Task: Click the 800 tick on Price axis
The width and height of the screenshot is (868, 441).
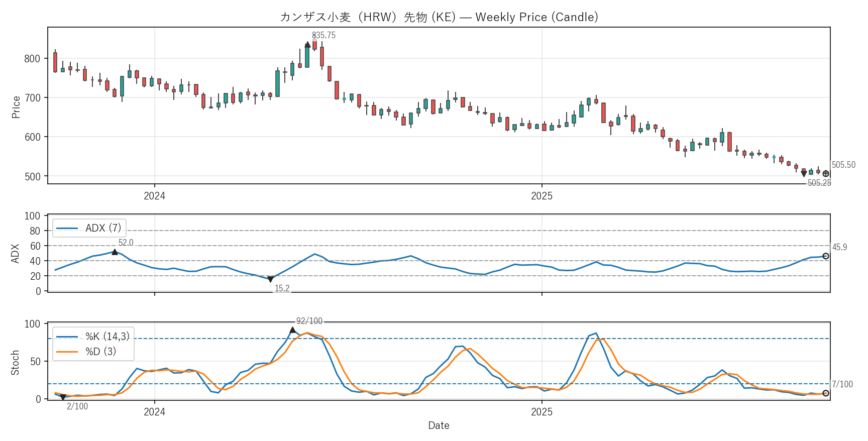Action: pos(32,59)
